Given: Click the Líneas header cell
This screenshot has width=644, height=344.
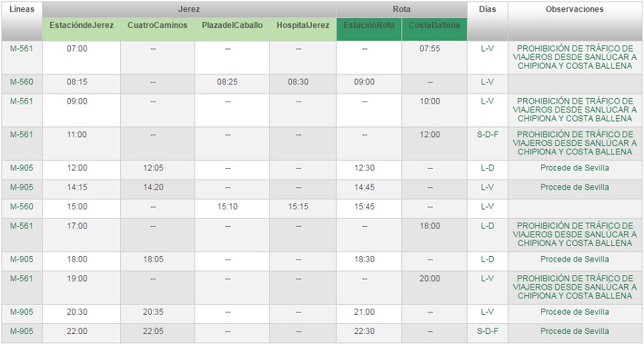Looking at the screenshot, I should tap(21, 10).
